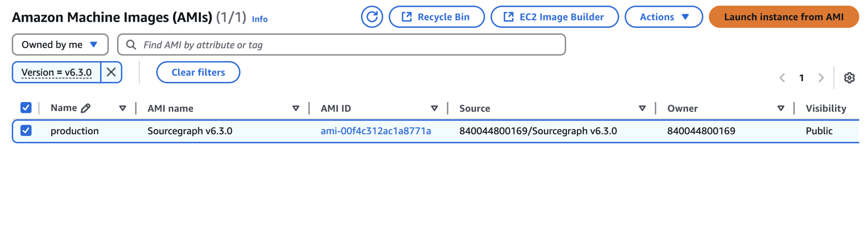868x238 pixels.
Task: Open the Owned by me dropdown
Action: click(x=60, y=44)
